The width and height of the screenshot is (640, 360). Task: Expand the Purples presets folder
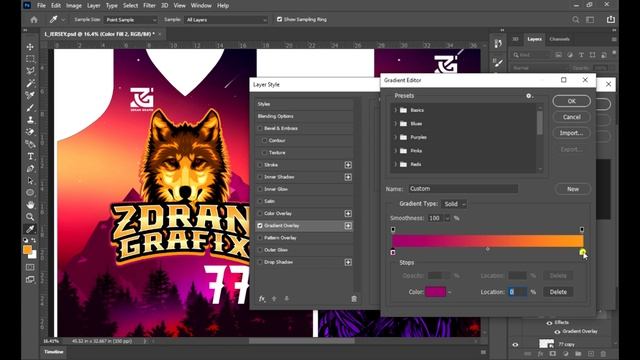[396, 137]
